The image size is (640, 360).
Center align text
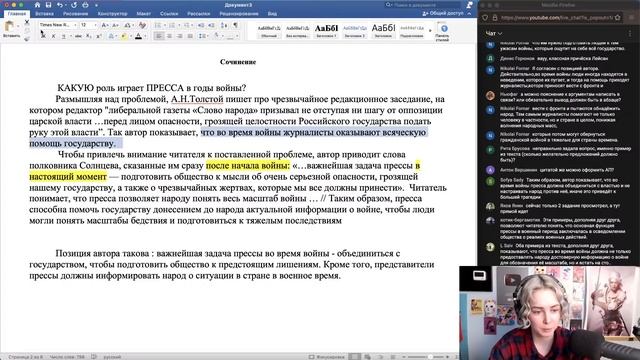pos(169,36)
